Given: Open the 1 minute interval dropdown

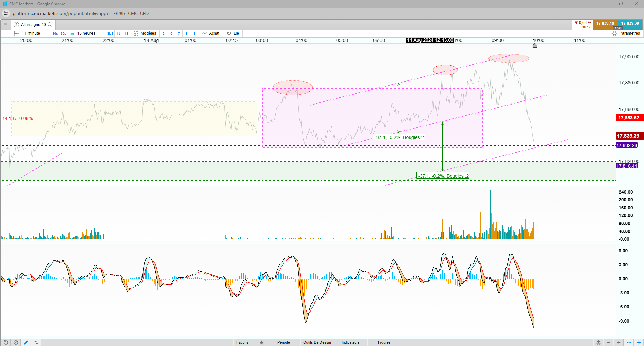Looking at the screenshot, I should pyautogui.click(x=32, y=33).
